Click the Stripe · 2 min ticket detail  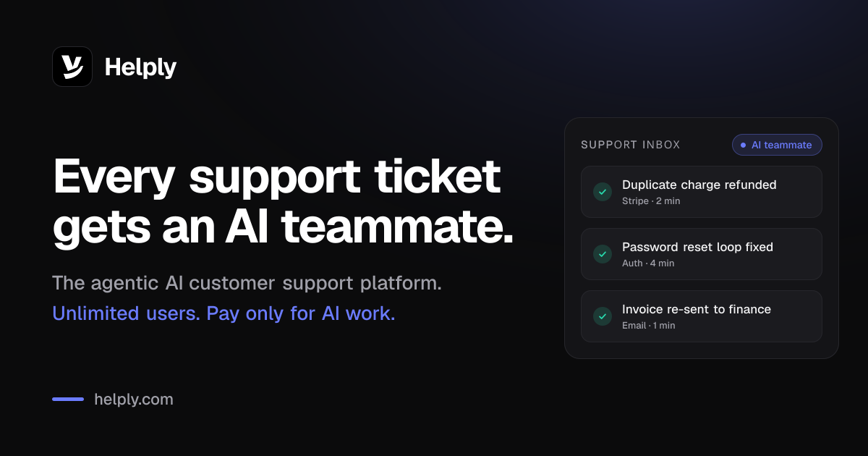pos(651,200)
